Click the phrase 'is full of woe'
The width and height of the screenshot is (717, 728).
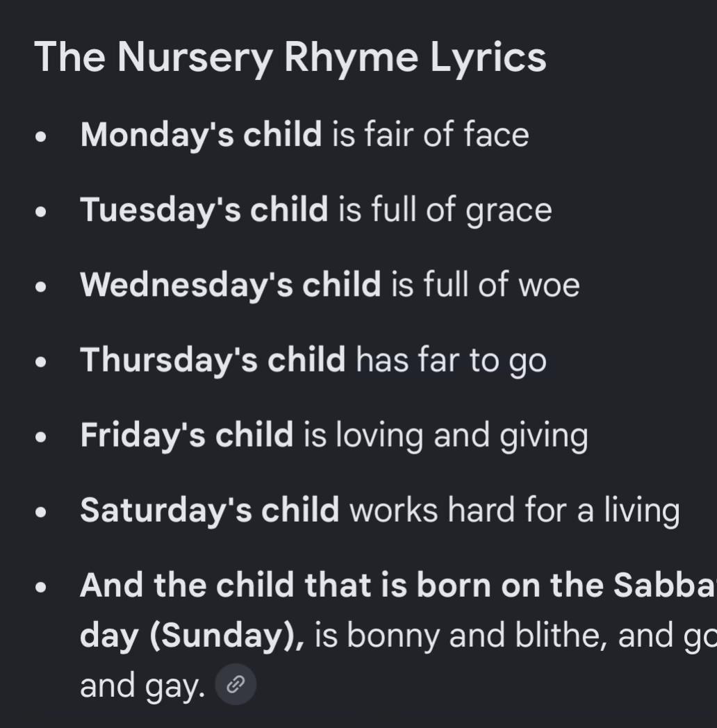pyautogui.click(x=485, y=285)
